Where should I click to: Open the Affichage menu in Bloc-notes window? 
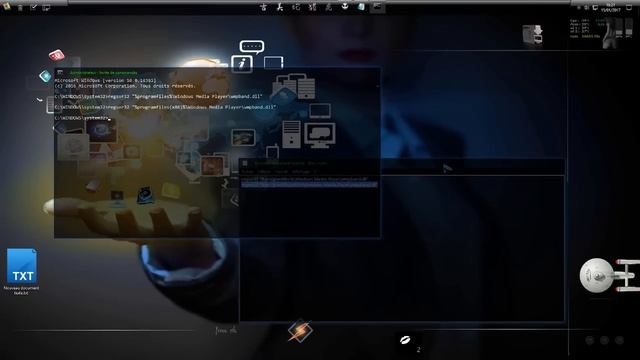[301, 172]
